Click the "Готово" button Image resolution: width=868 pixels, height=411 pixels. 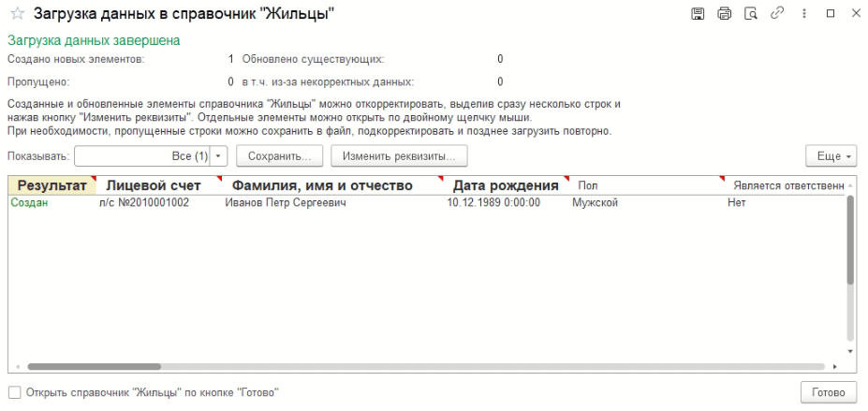[829, 393]
